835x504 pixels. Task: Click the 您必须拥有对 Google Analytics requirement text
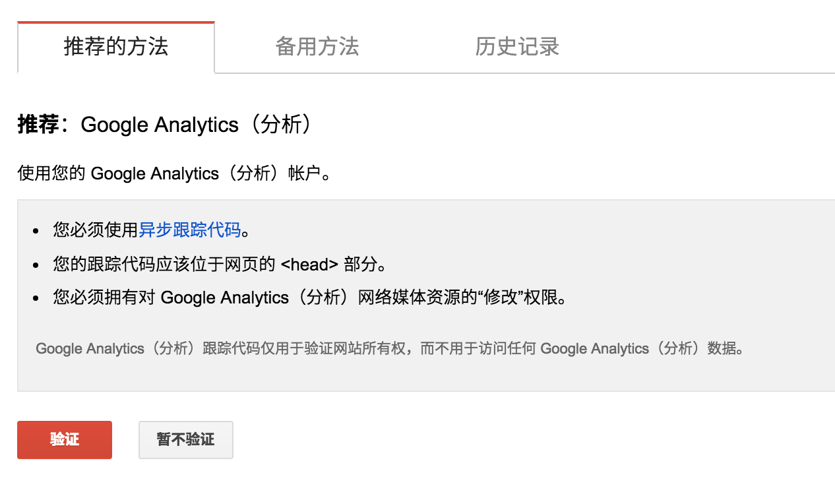[x=198, y=298]
